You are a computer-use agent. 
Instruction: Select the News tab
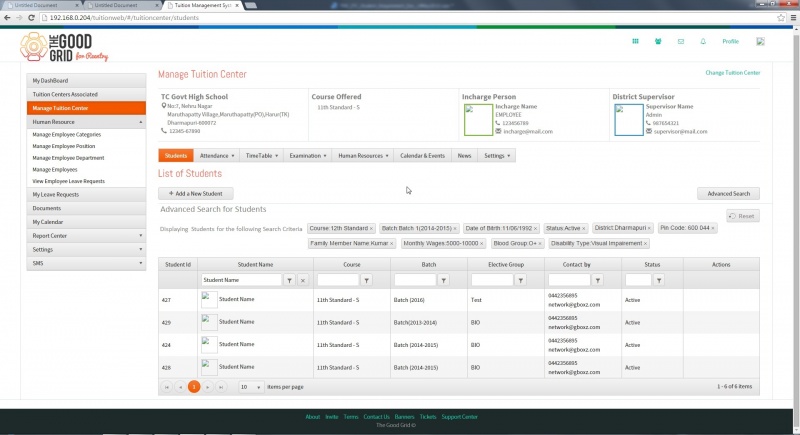click(464, 156)
